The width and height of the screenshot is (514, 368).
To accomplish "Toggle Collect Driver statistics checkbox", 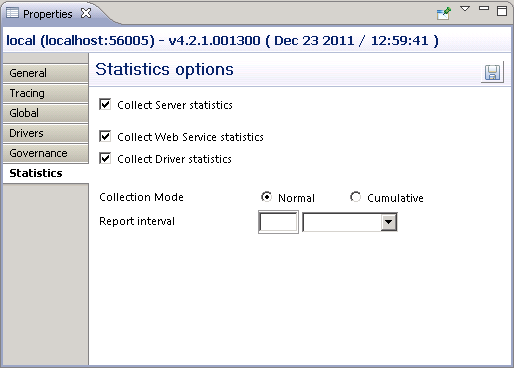I will 105,158.
